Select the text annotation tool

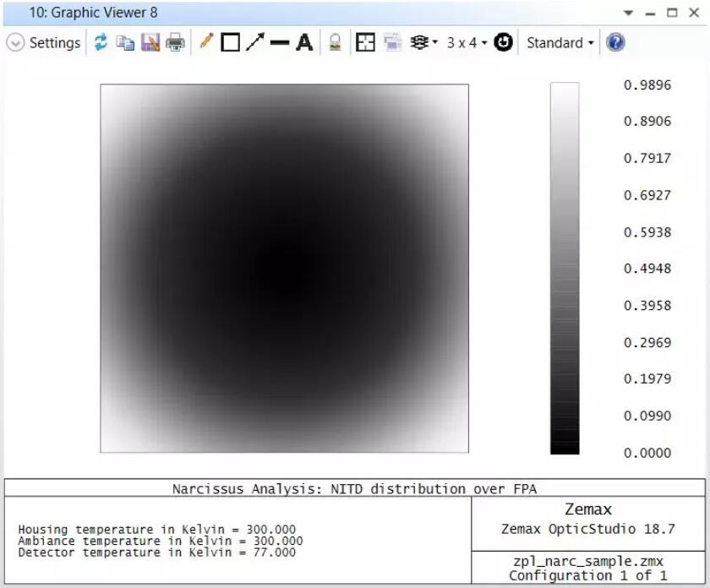point(304,42)
